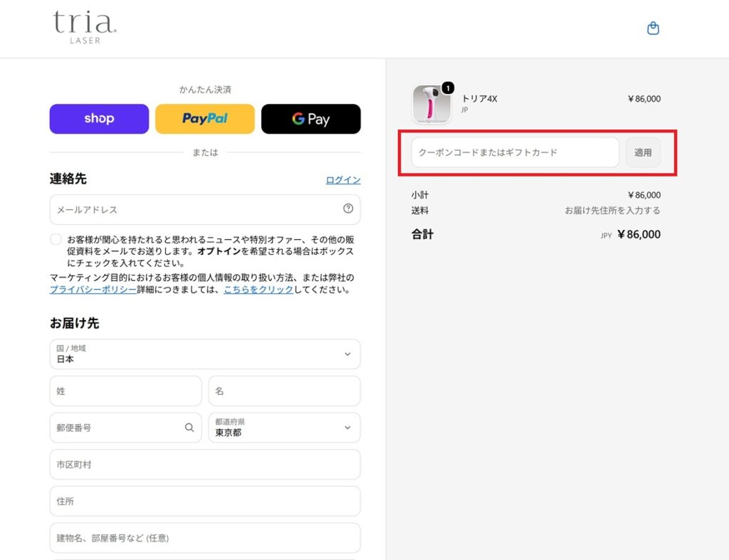Pay with Shop Pay button
The width and height of the screenshot is (729, 560).
tap(99, 119)
